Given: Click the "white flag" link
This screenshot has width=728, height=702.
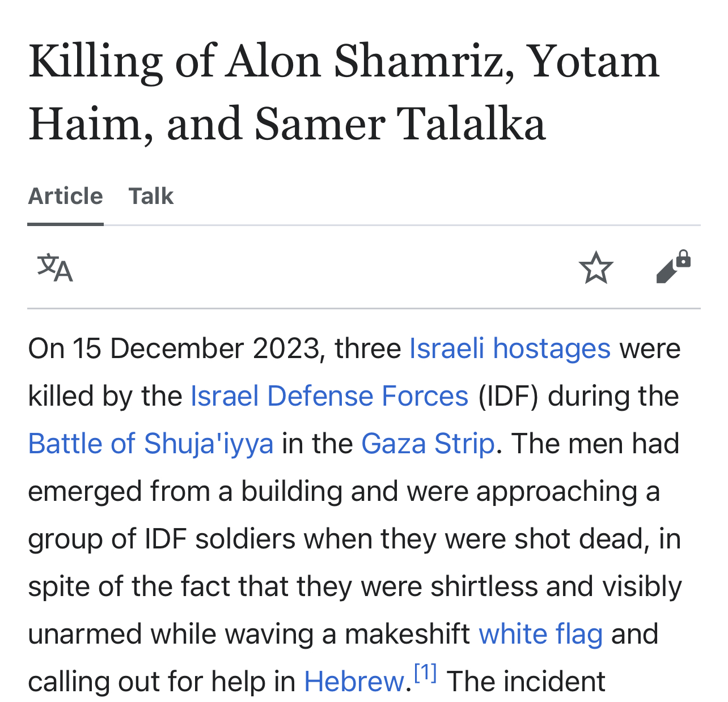Looking at the screenshot, I should [540, 633].
